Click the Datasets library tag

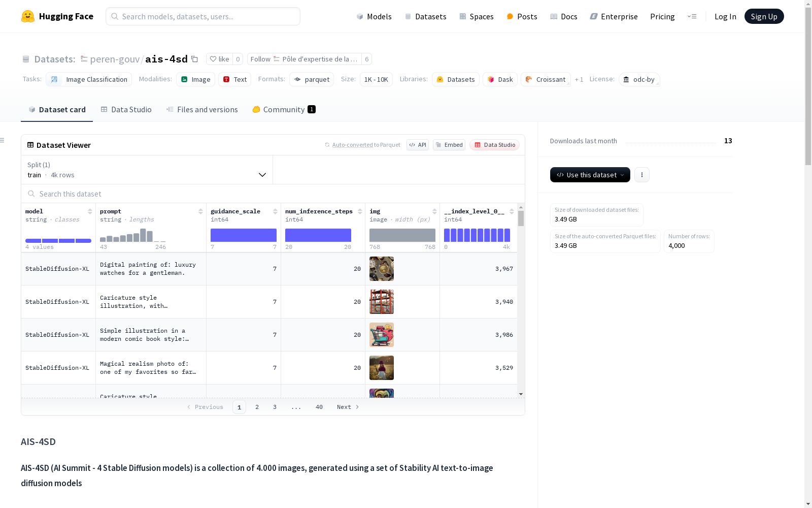(456, 79)
